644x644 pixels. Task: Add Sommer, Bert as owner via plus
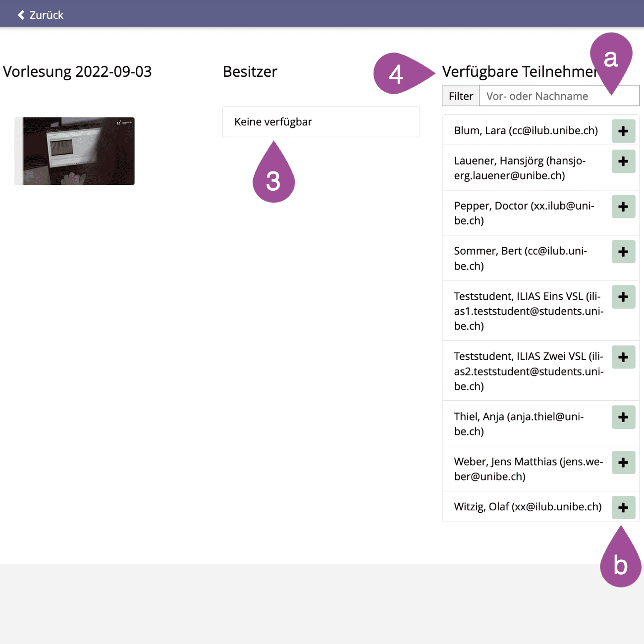coord(623,252)
